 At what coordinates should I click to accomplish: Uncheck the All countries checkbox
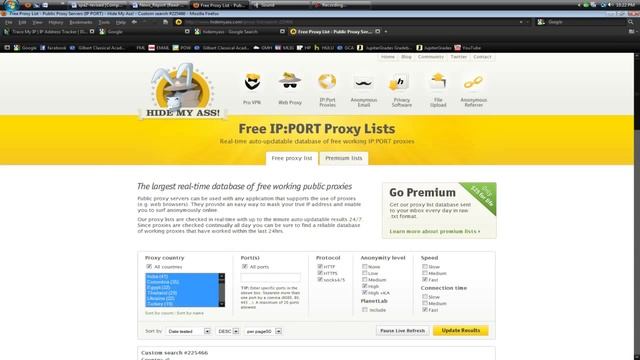(x=149, y=267)
